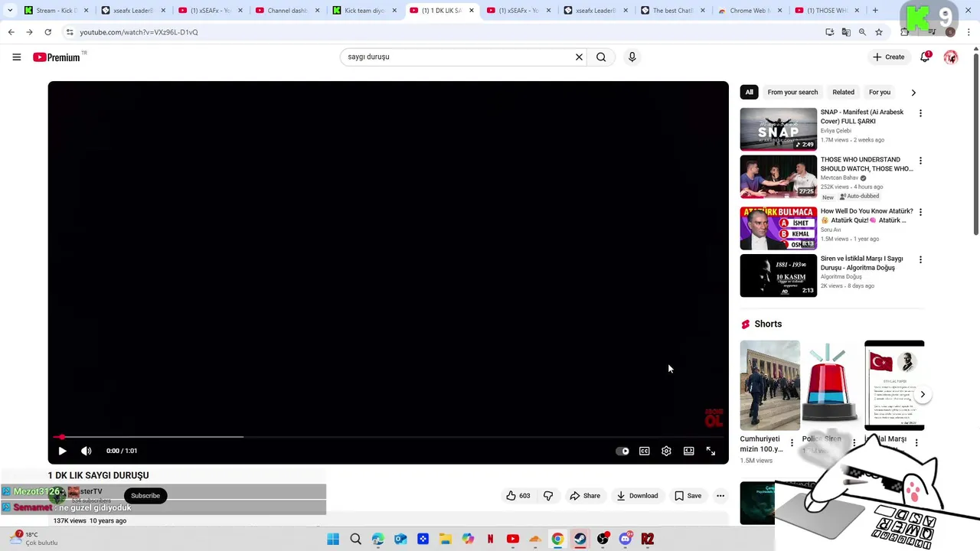Run search with magnifier button

pos(601,57)
